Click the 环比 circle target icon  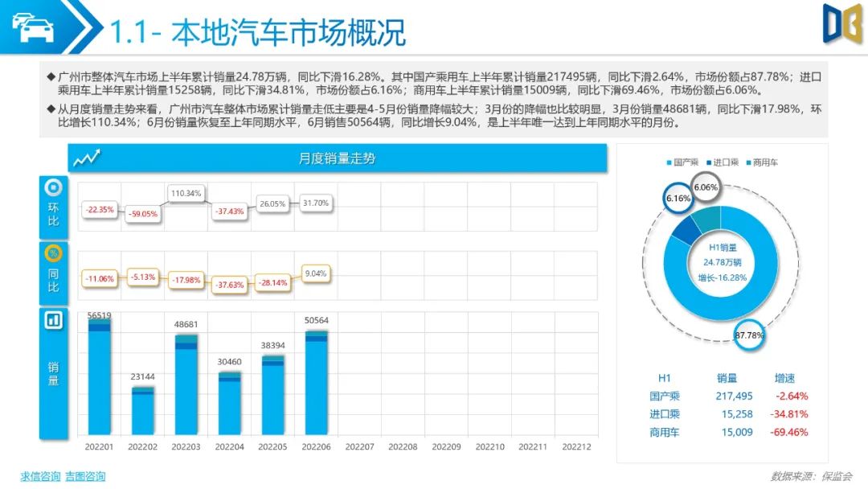point(53,187)
